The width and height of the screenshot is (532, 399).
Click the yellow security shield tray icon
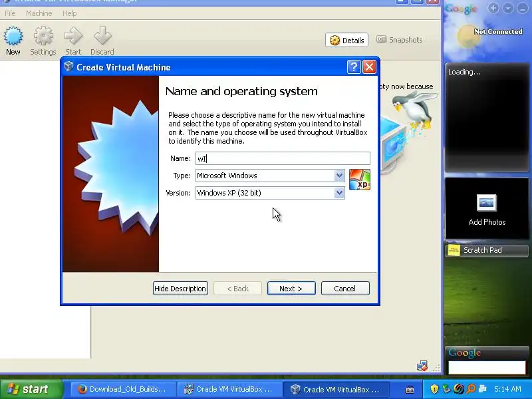pyautogui.click(x=434, y=389)
